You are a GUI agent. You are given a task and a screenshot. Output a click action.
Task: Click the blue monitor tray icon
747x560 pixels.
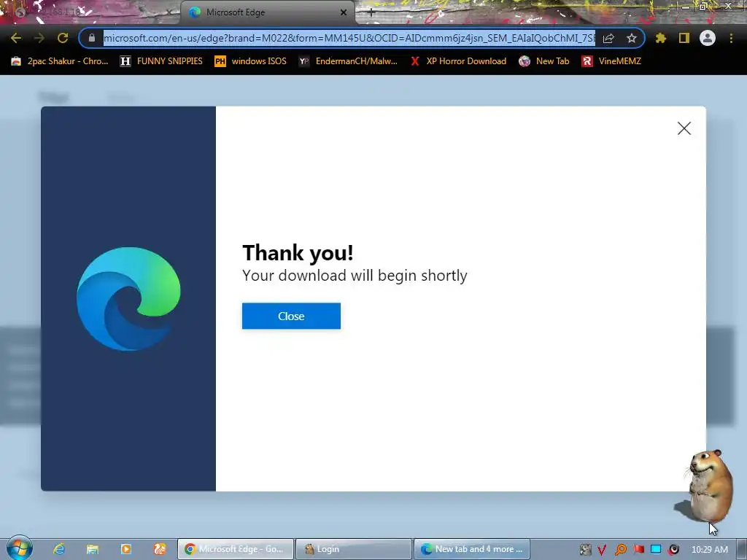(656, 550)
